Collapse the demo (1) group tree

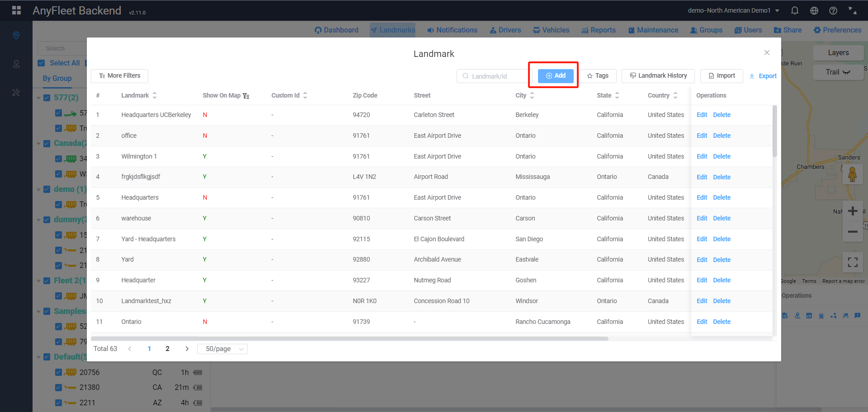(x=38, y=189)
